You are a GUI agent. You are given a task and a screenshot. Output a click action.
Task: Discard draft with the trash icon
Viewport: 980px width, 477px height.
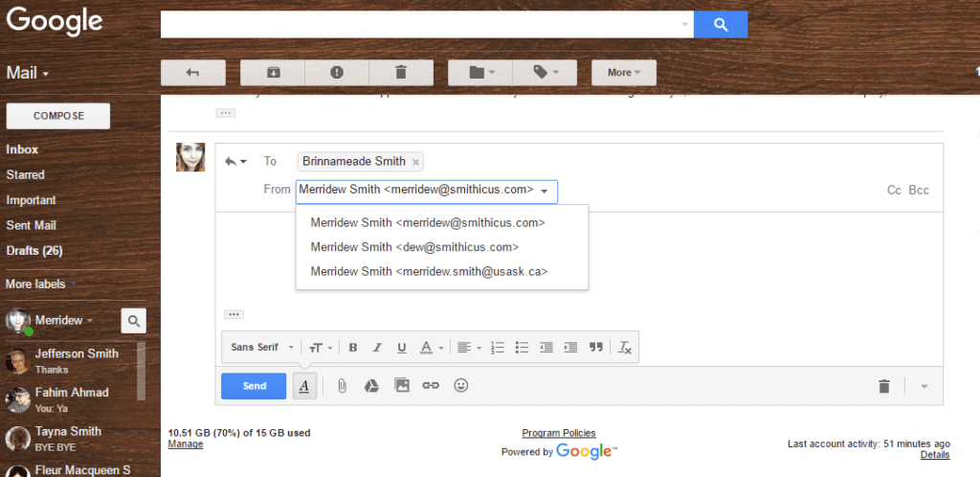click(x=884, y=386)
